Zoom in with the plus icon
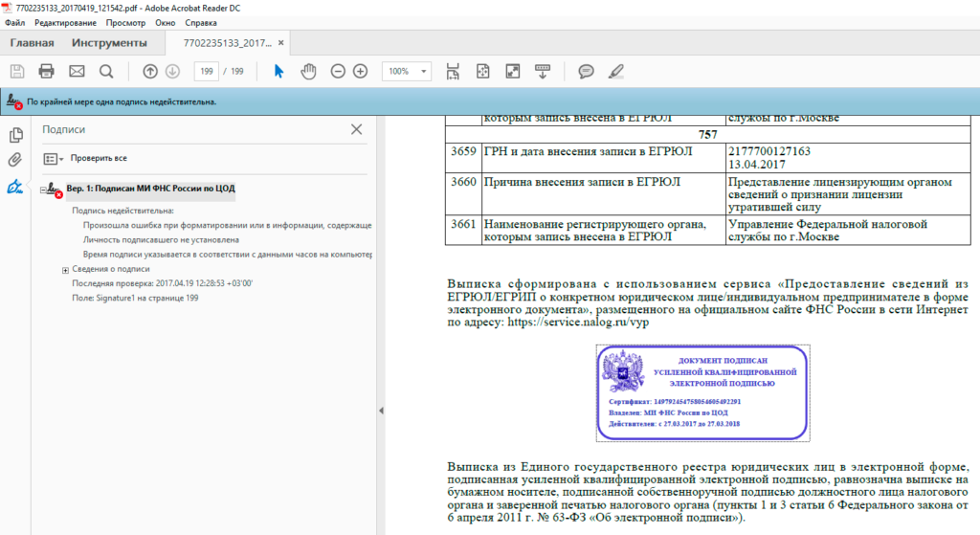 coord(361,71)
